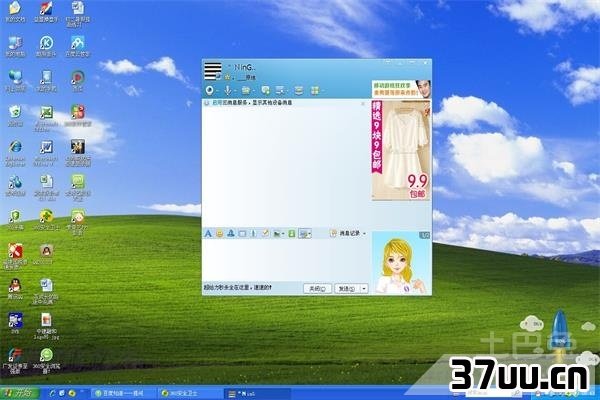Viewport: 600px width, 400px height.
Task: Expand the message history dropdown arrow
Action: click(x=364, y=233)
